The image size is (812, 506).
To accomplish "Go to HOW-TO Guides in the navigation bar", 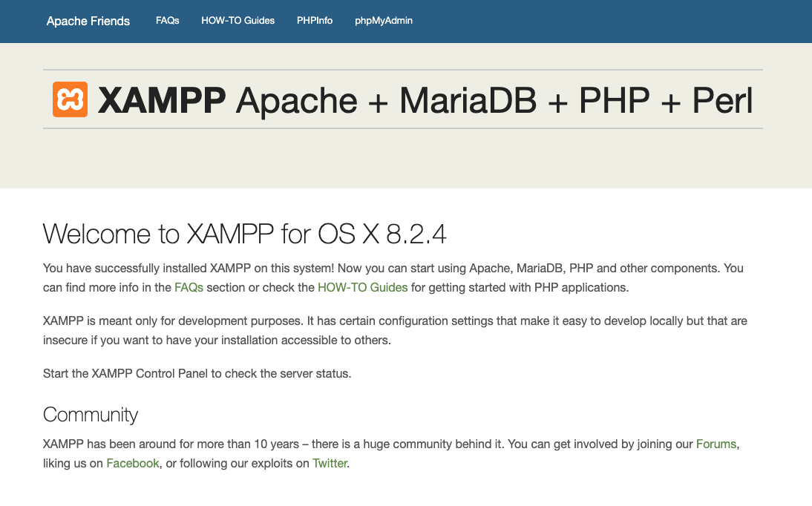I will 238,21.
